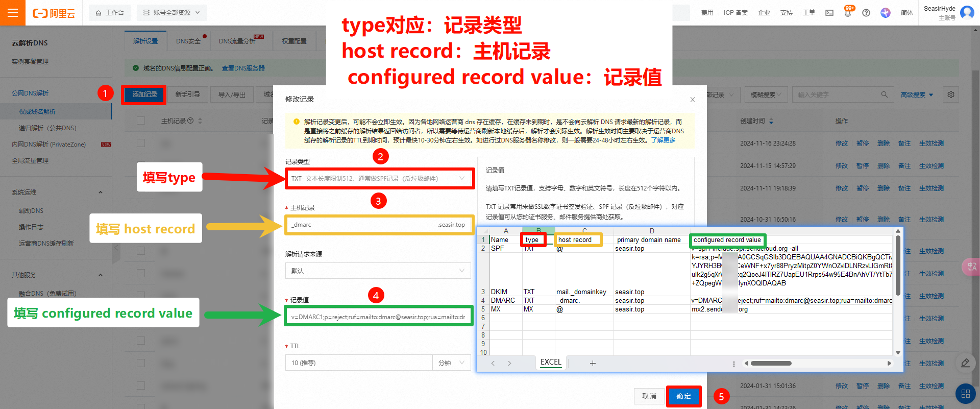
Task: Click 生效检测 for the 2024-10-31 16:50:16 row
Action: (931, 220)
